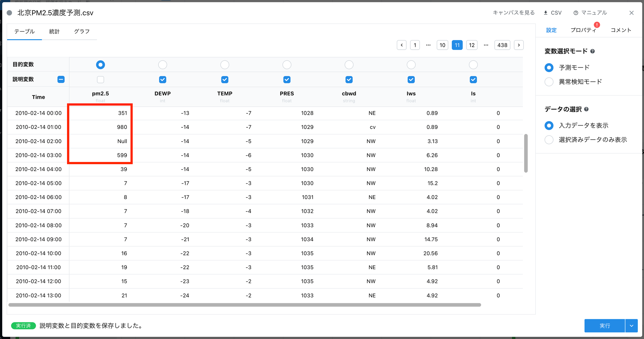Click pm2.5 value 980
This screenshot has height=339, width=644.
tap(122, 127)
